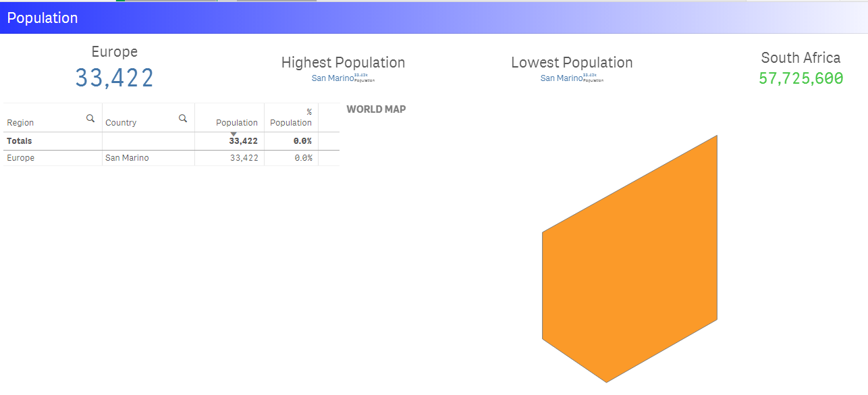Click the 0.0% cell in the San Marino row
This screenshot has width=868, height=395.
tap(303, 158)
